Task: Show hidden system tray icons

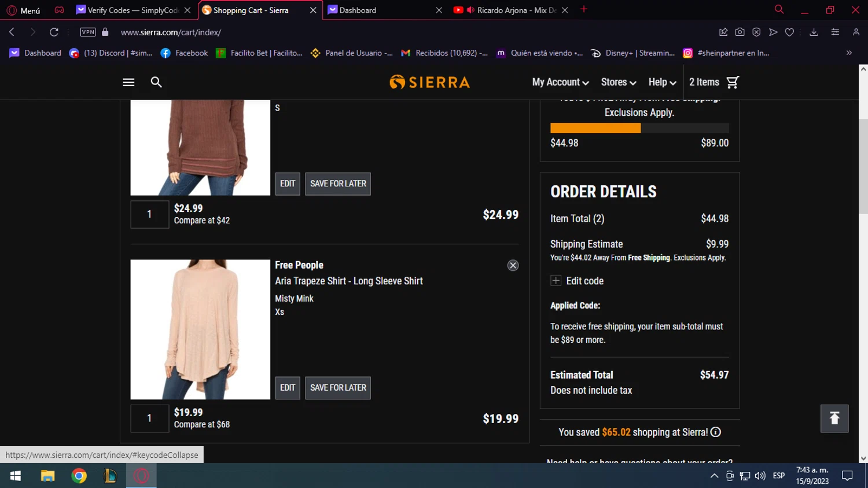Action: [714, 476]
